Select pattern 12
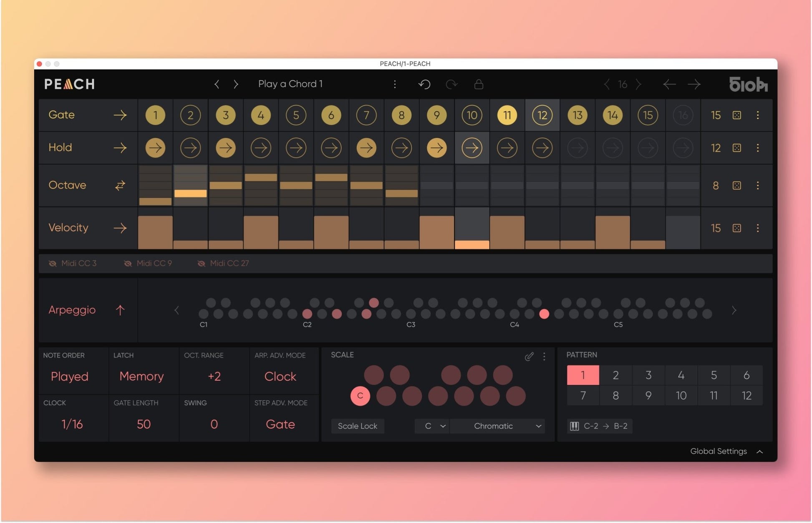The height and width of the screenshot is (523, 812). coord(746,395)
